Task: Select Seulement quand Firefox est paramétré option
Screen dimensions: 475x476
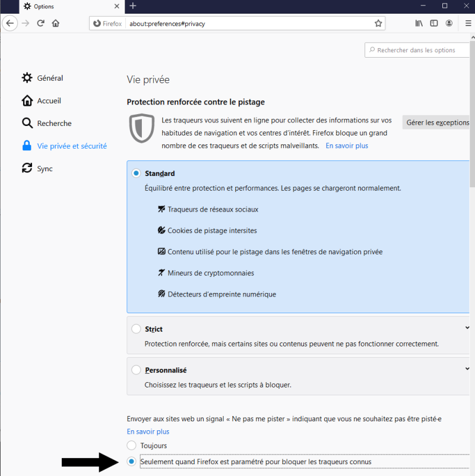Action: [x=131, y=462]
